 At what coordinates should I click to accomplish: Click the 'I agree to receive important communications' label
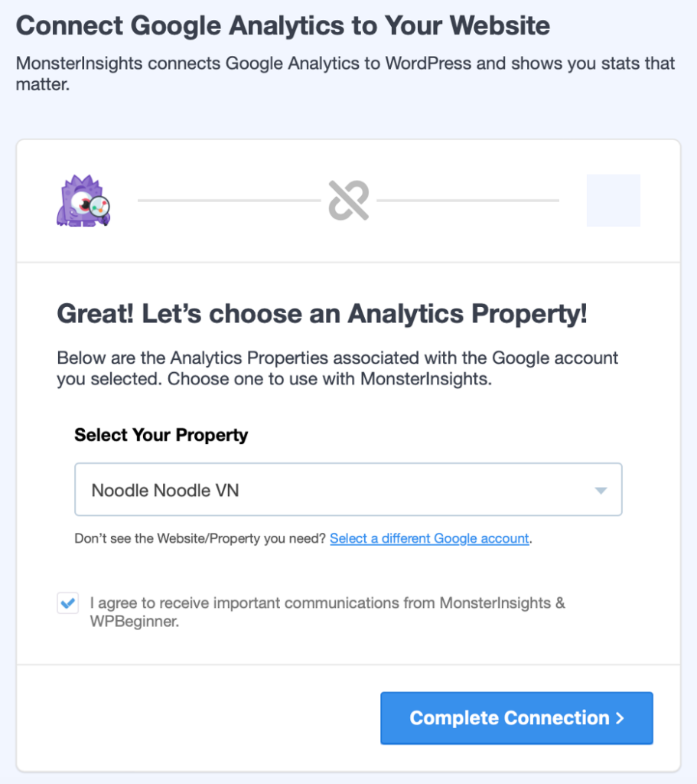tap(327, 612)
